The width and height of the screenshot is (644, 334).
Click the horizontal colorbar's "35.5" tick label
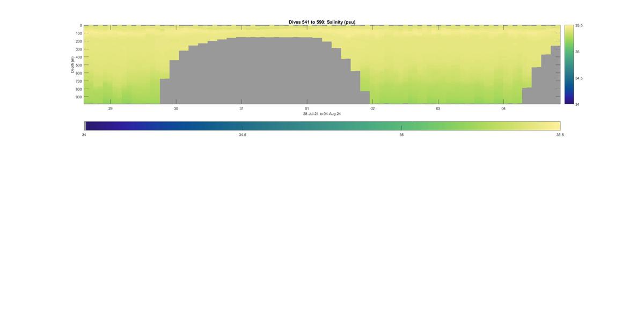[x=560, y=135]
